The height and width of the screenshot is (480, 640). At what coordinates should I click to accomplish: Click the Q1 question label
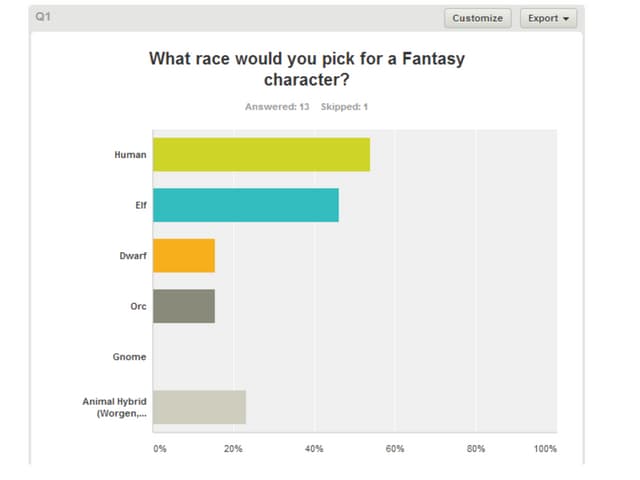point(43,17)
